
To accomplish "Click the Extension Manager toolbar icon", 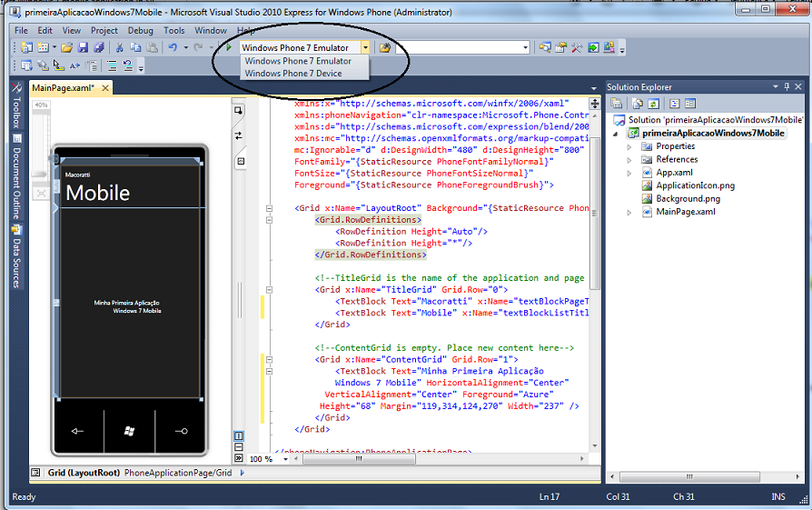I will (609, 47).
